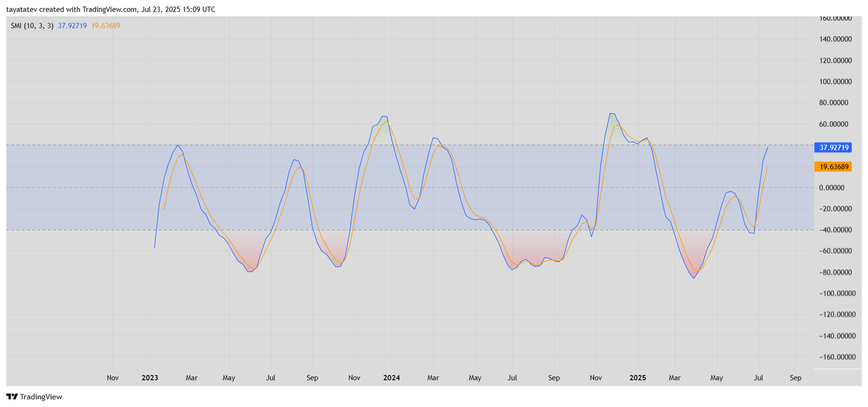Image resolution: width=868 pixels, height=407 pixels.
Task: Click the 2025 year label on time axis
Action: [x=637, y=378]
